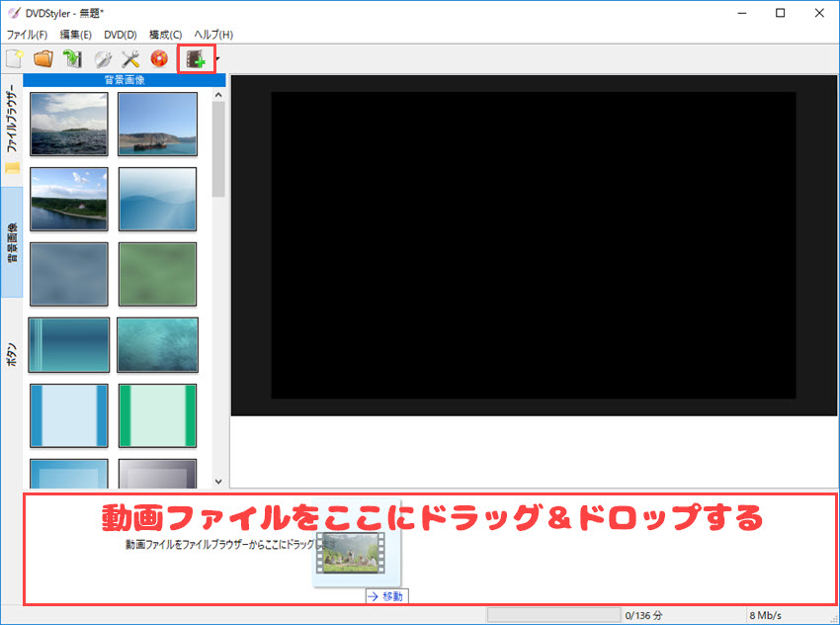Expand the dropdown arrow beside the add-file icon
The width and height of the screenshot is (840, 625).
click(x=219, y=58)
